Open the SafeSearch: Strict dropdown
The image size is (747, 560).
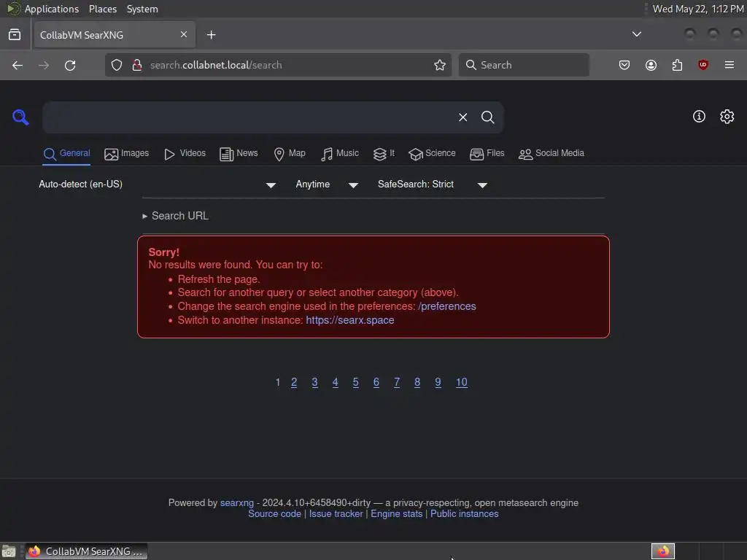[432, 184]
